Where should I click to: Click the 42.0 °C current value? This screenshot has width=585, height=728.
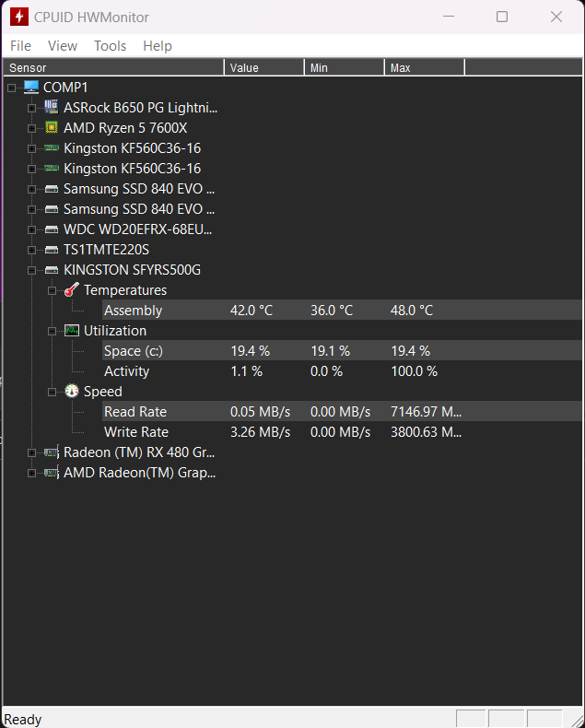coord(252,311)
